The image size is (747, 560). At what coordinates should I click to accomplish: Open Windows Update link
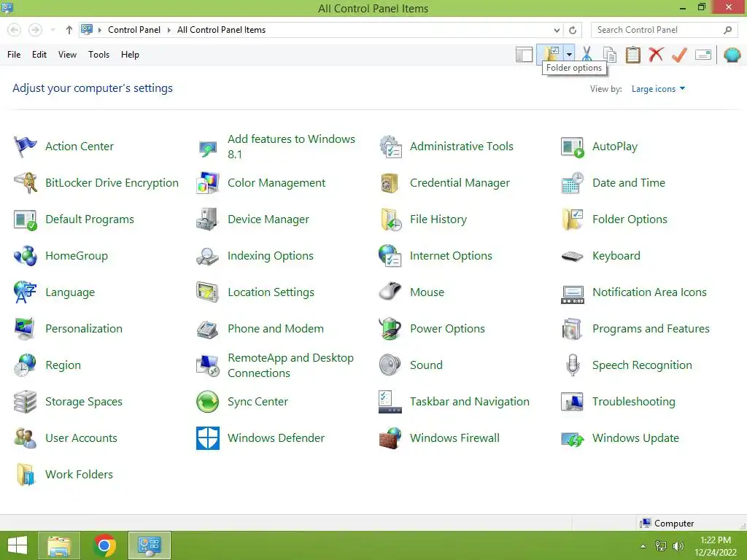[635, 438]
